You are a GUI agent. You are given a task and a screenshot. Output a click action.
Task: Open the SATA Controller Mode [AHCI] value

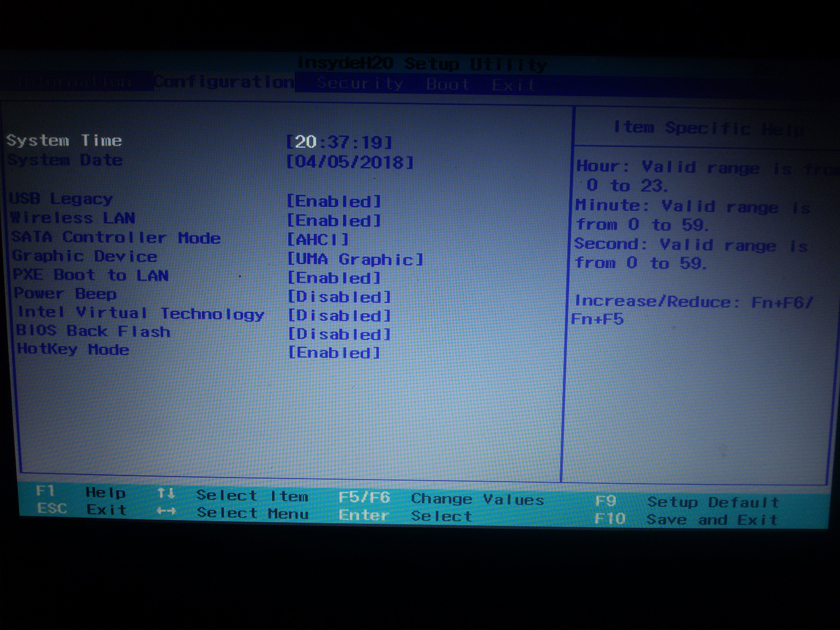point(318,240)
